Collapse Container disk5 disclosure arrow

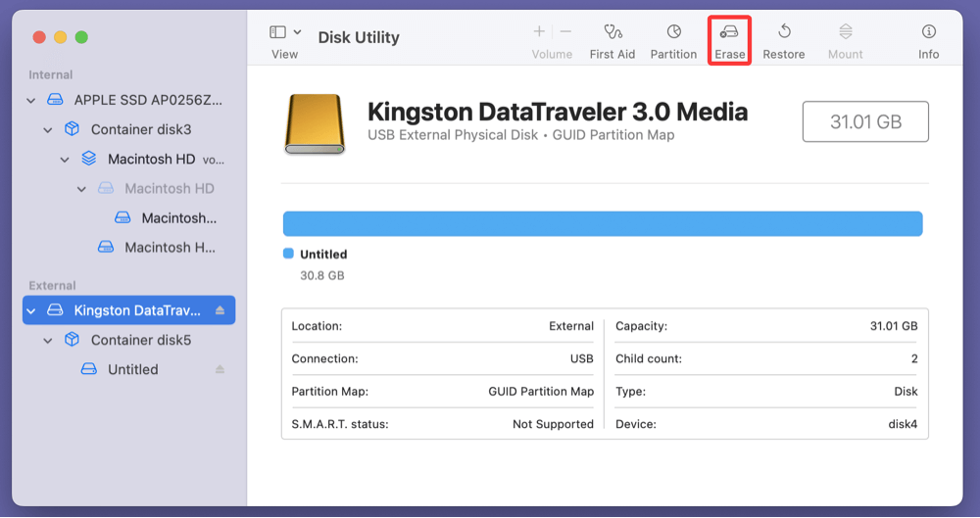pyautogui.click(x=48, y=340)
